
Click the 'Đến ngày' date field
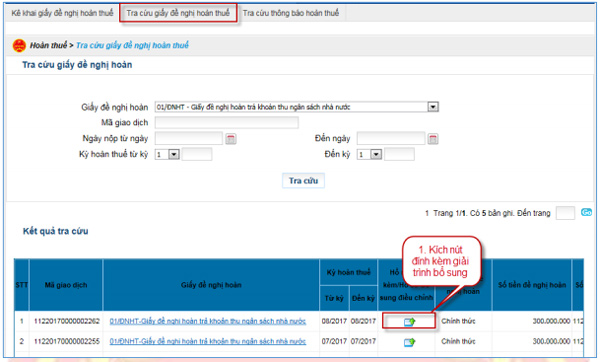(391, 138)
